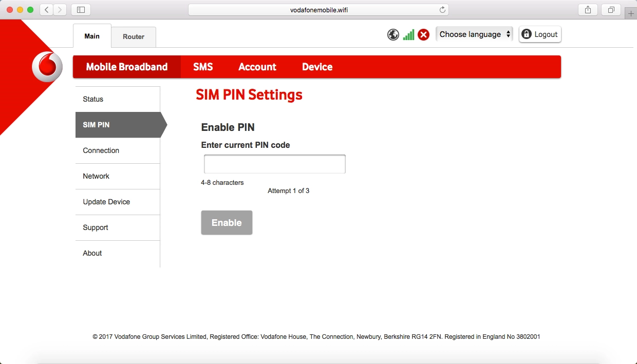Open the Choose language dropdown
Image resolution: width=637 pixels, height=364 pixels.
point(474,34)
